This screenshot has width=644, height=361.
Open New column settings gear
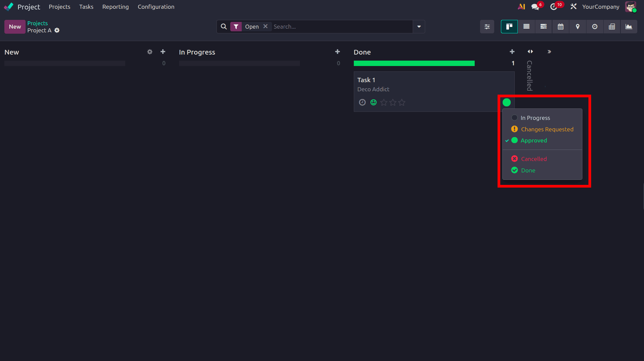[150, 52]
